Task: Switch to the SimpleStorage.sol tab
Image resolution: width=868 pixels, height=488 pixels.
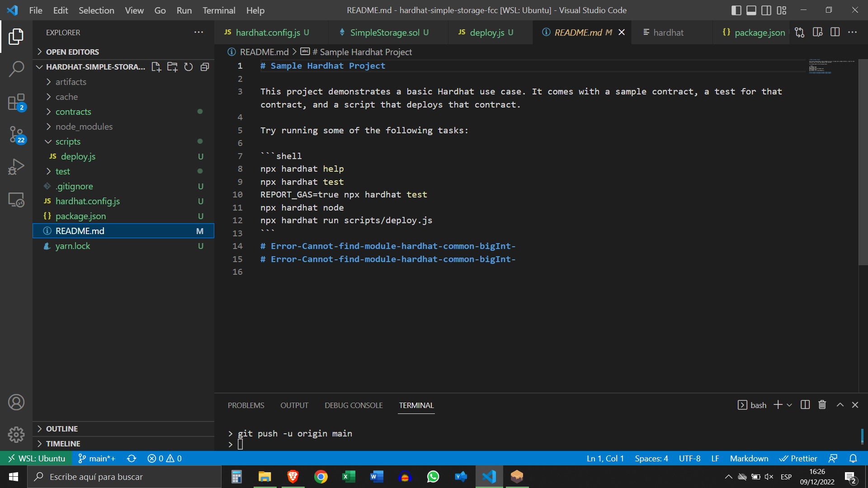Action: tap(387, 32)
